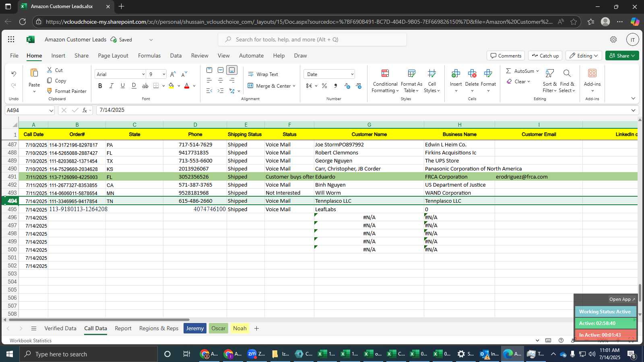Screen dimensions: 644x362
Task: Align text to middle vertically
Action: point(221,70)
